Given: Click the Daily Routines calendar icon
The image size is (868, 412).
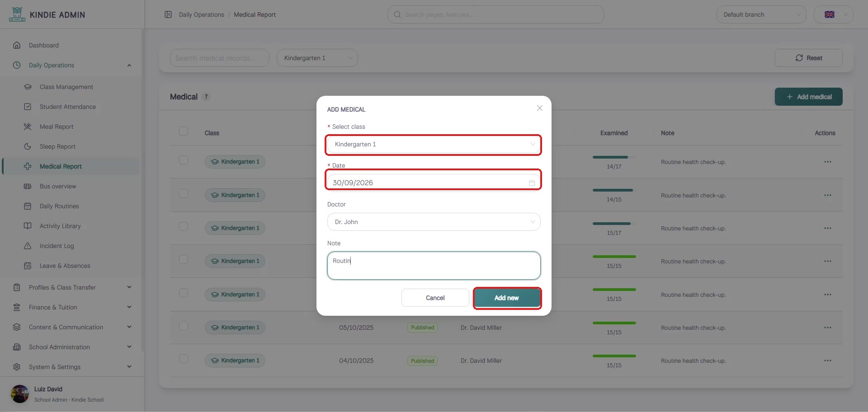Looking at the screenshot, I should pyautogui.click(x=28, y=206).
